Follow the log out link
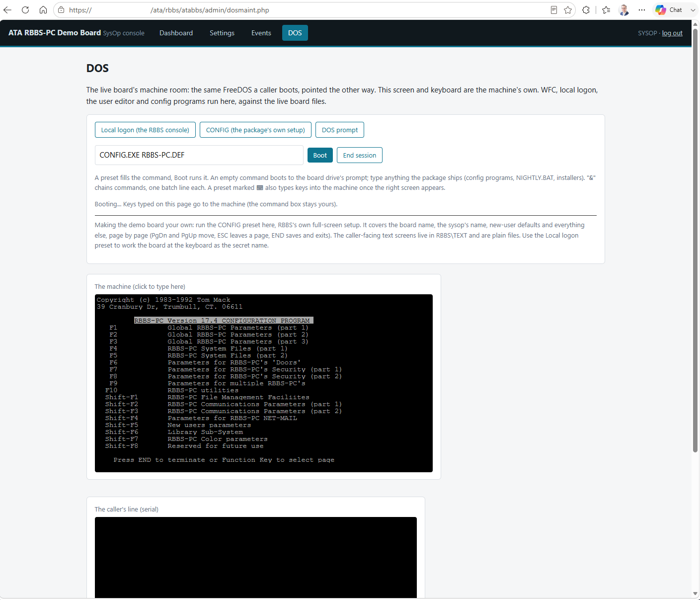The height and width of the screenshot is (600, 700). pyautogui.click(x=672, y=33)
